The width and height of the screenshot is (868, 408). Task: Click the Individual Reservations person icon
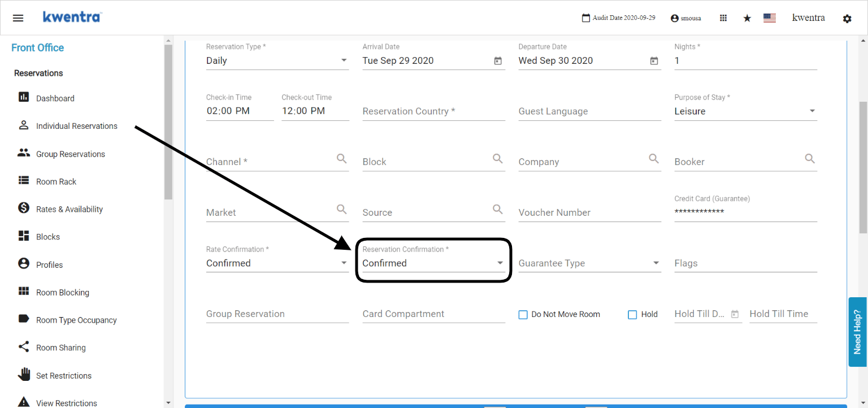click(24, 125)
